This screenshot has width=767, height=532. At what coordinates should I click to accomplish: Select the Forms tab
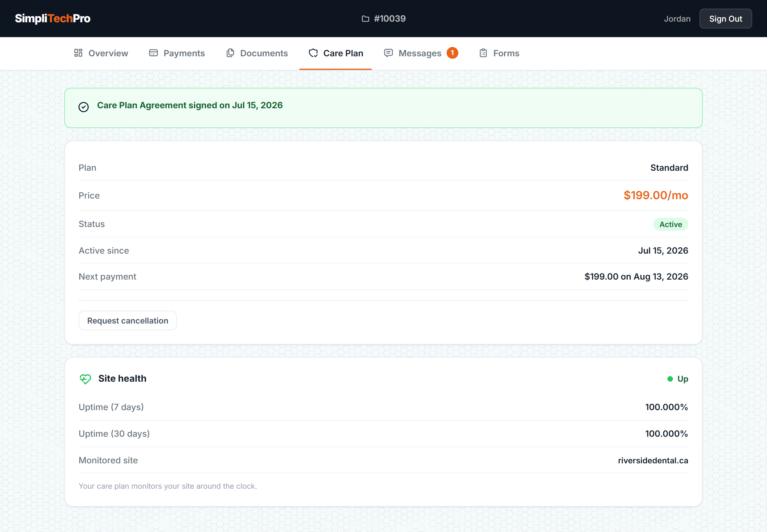click(499, 53)
